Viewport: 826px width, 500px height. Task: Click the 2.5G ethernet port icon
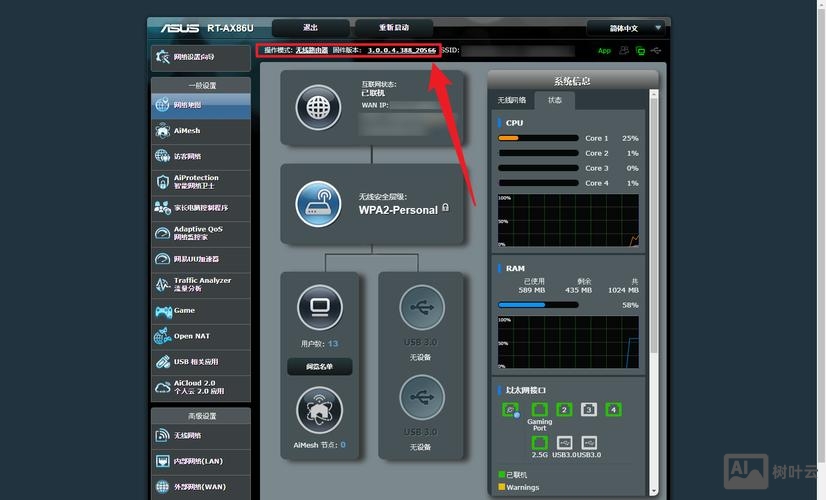540,442
